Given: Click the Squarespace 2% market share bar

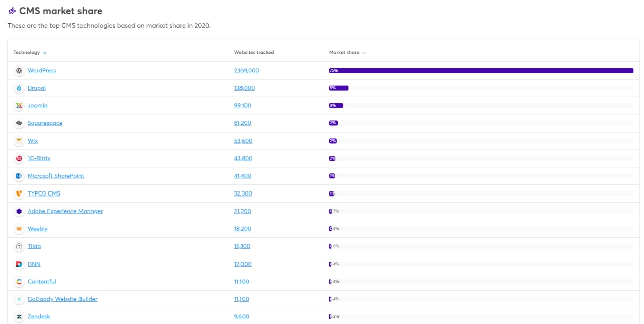Looking at the screenshot, I should (x=333, y=123).
